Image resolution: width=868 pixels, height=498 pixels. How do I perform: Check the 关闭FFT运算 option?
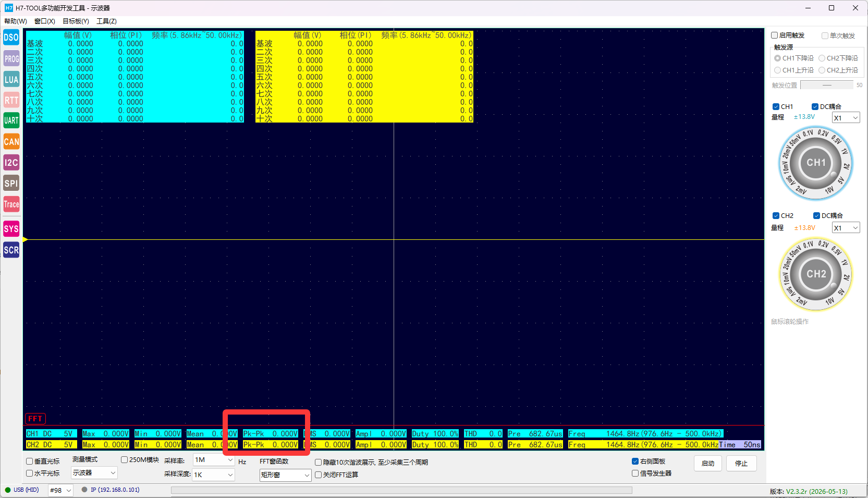click(x=336, y=475)
